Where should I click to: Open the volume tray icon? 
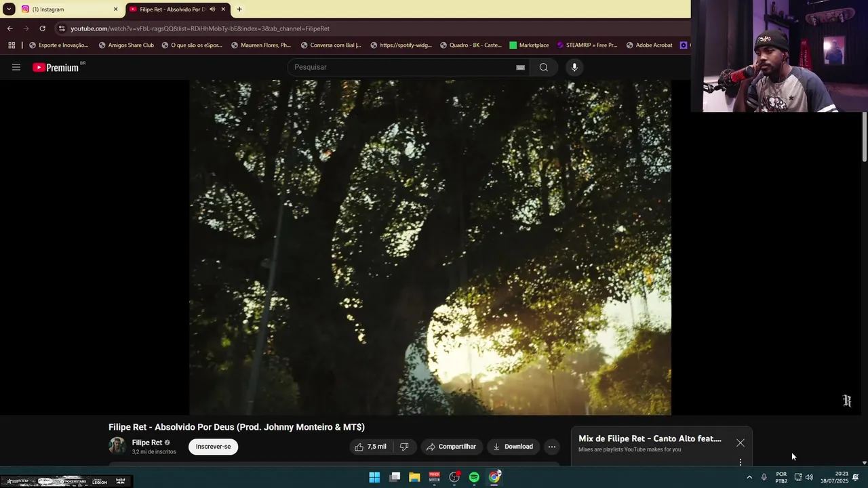coord(809,478)
